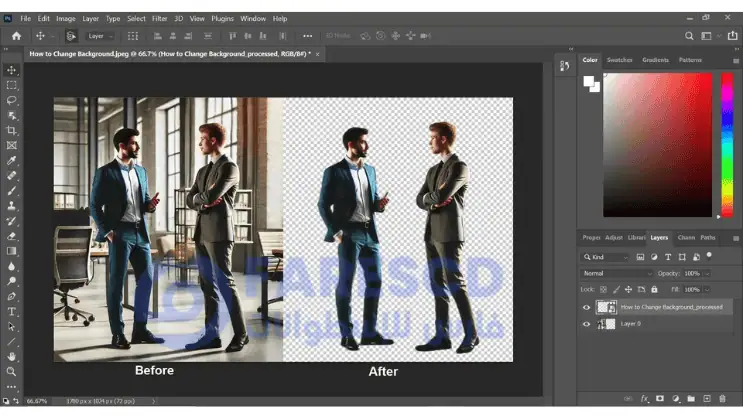Click the Delete layer trash icon
This screenshot has height=418, width=743.
[722, 399]
